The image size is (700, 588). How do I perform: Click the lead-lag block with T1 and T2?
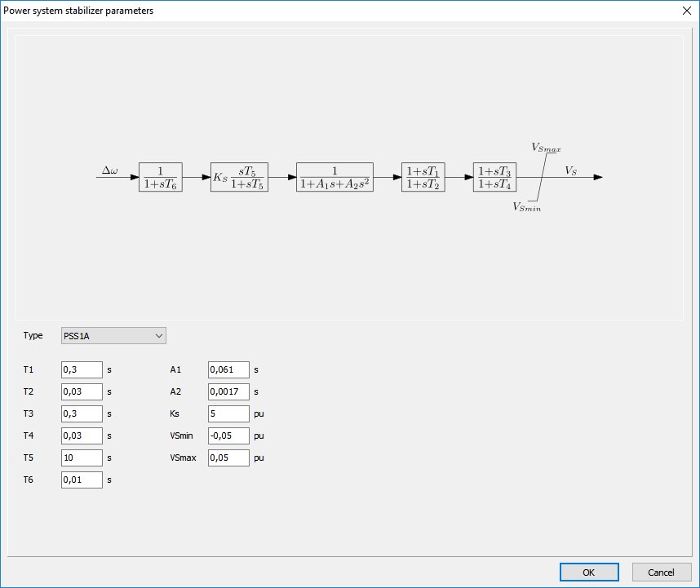click(x=424, y=177)
